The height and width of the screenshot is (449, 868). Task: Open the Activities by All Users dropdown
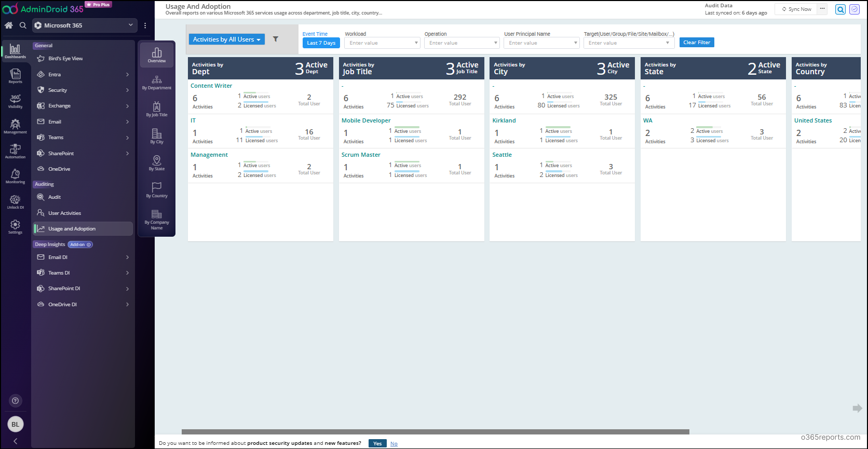click(x=227, y=39)
